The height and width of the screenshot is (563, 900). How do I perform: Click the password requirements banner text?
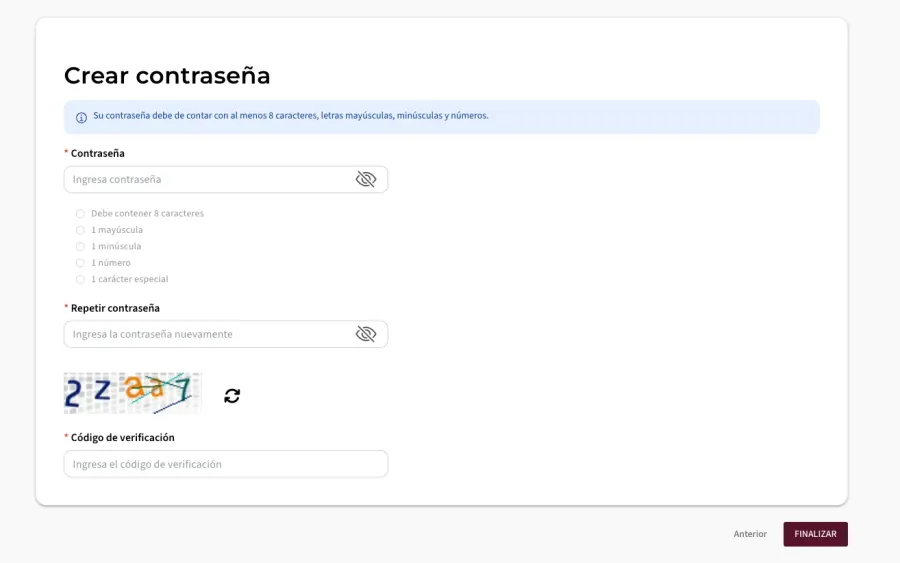click(x=290, y=116)
